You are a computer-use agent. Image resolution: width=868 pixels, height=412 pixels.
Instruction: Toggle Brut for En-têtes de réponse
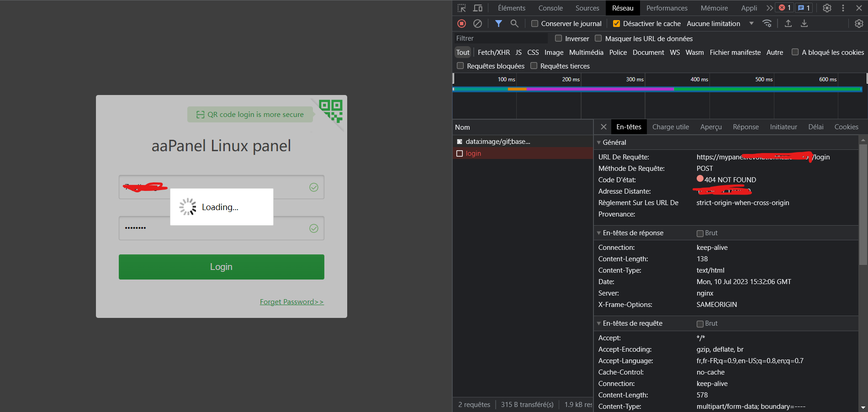(x=700, y=233)
